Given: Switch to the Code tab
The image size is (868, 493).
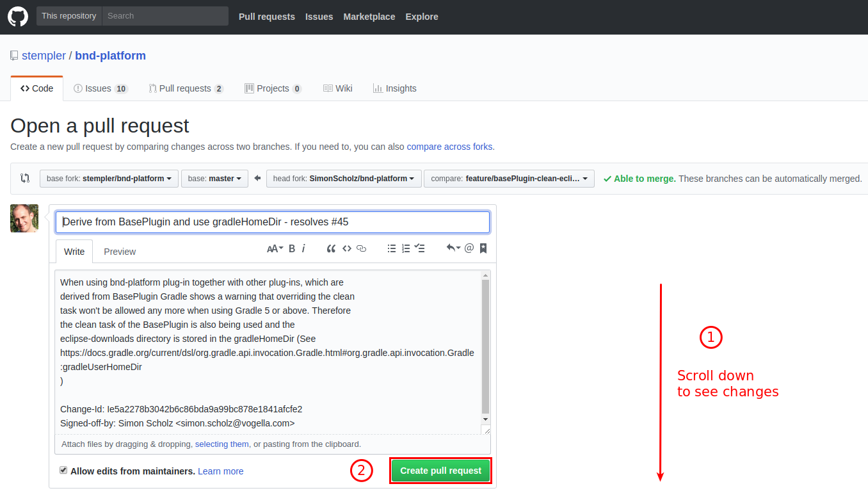Looking at the screenshot, I should (37, 88).
